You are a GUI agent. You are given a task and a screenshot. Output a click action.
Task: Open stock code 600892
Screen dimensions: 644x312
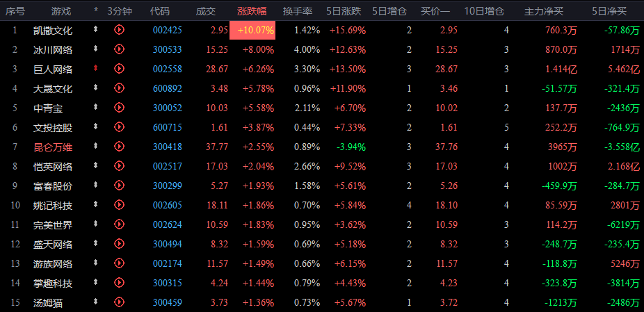tap(167, 88)
